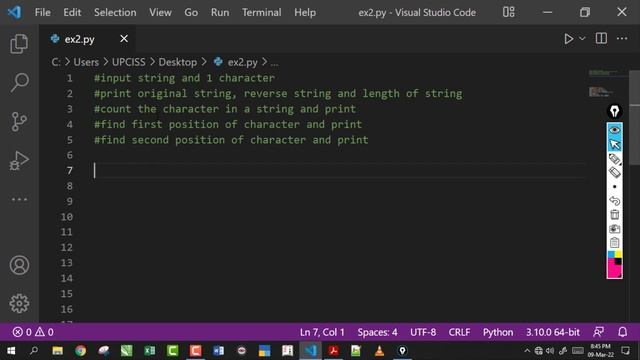Pick the yellow color swatch
The image size is (640, 360).
pos(618,255)
